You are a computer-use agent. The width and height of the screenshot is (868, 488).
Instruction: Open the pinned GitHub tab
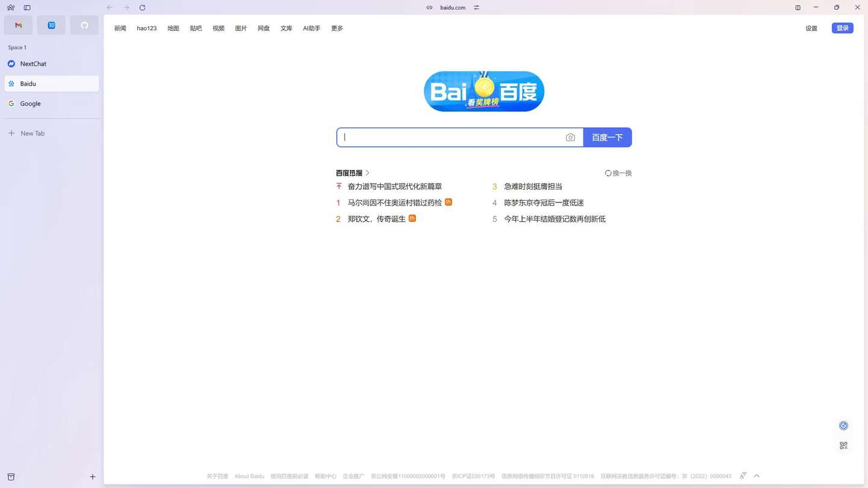(x=84, y=25)
